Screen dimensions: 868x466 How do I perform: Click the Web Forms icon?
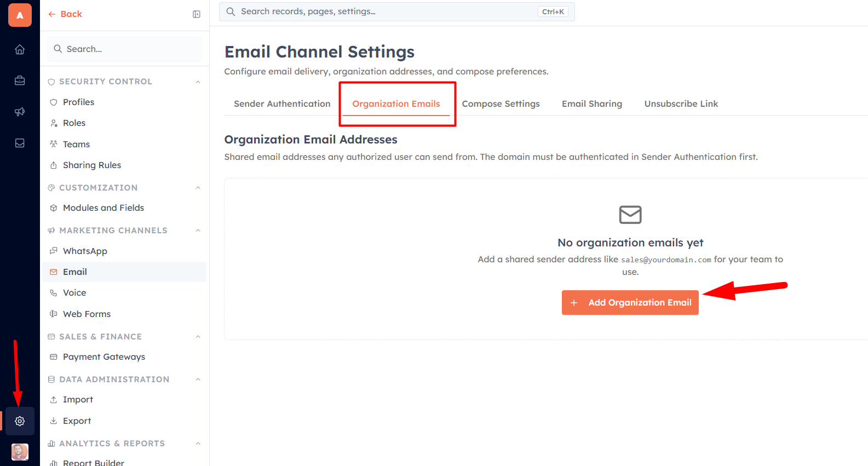54,314
